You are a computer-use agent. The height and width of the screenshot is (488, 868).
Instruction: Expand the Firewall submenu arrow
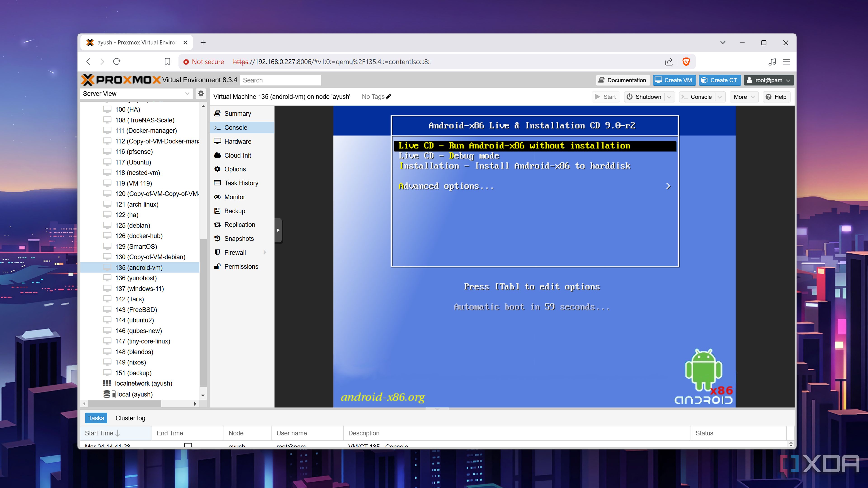tap(265, 252)
